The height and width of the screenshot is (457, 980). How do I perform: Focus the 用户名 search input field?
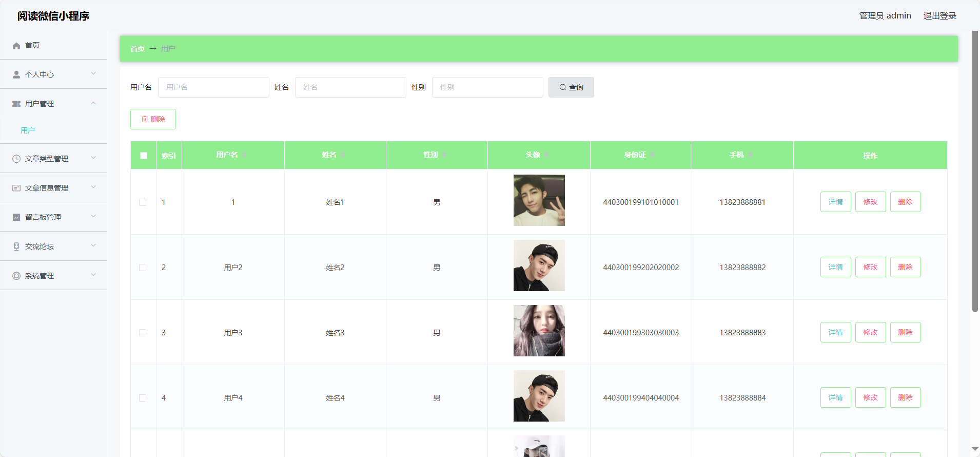tap(213, 87)
